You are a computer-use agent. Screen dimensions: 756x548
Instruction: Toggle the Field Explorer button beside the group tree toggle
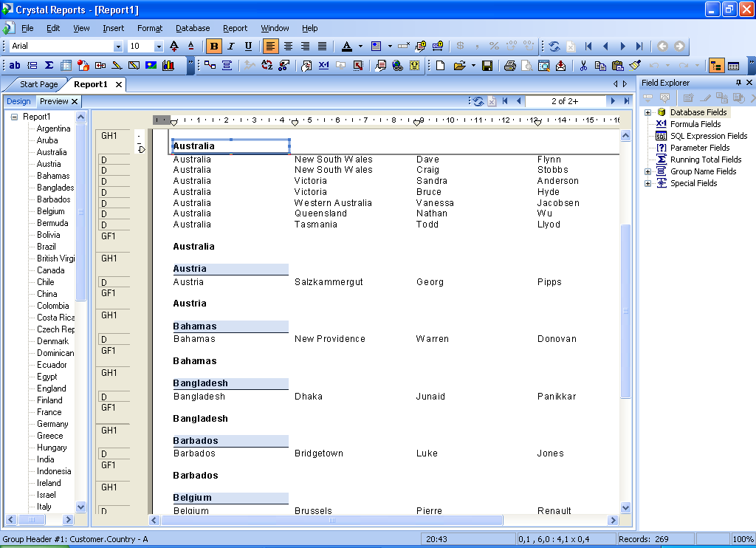(x=734, y=66)
